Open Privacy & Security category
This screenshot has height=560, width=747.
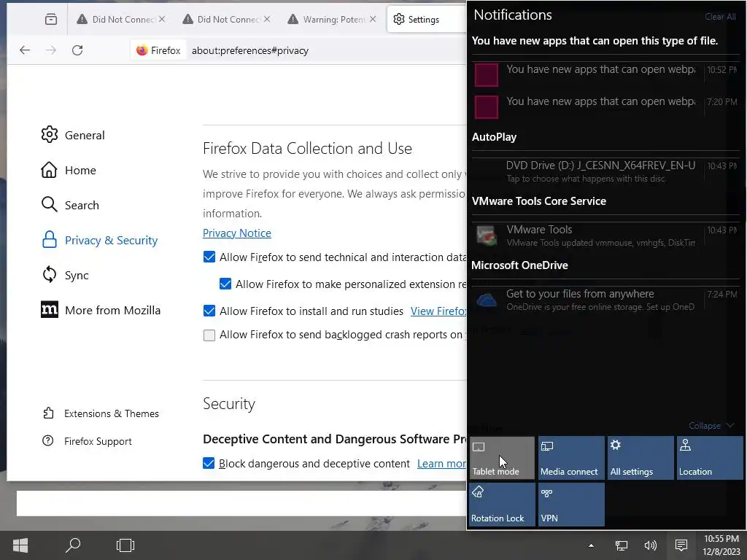tap(99, 240)
